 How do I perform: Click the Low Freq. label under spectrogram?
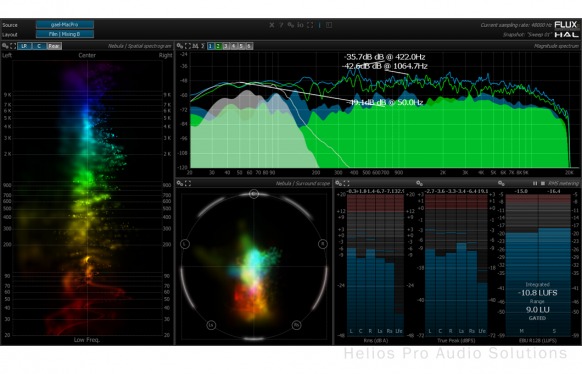coord(87,339)
